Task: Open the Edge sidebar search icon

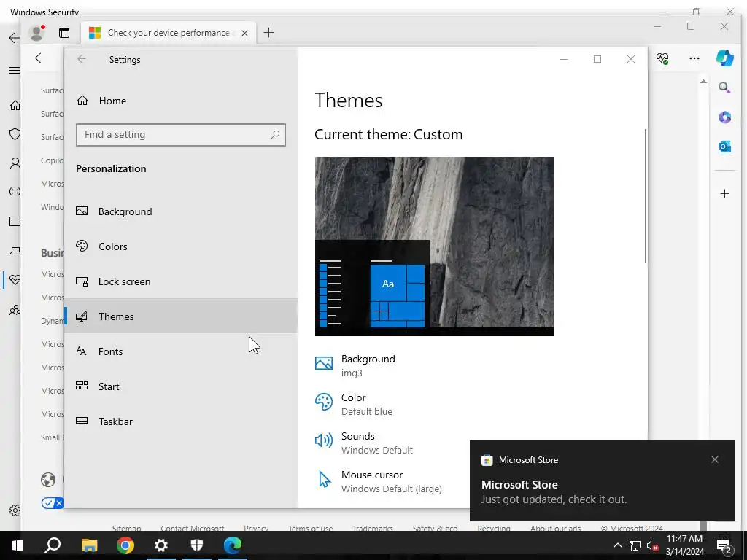Action: (x=724, y=87)
